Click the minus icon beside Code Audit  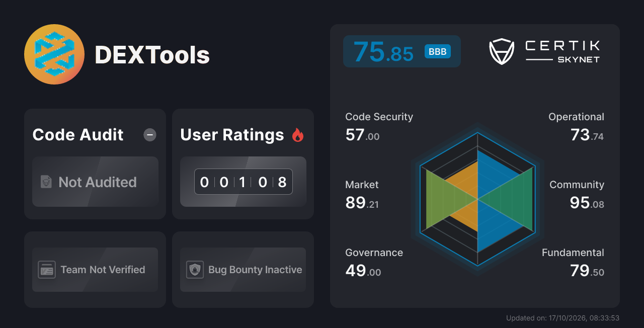coord(150,135)
